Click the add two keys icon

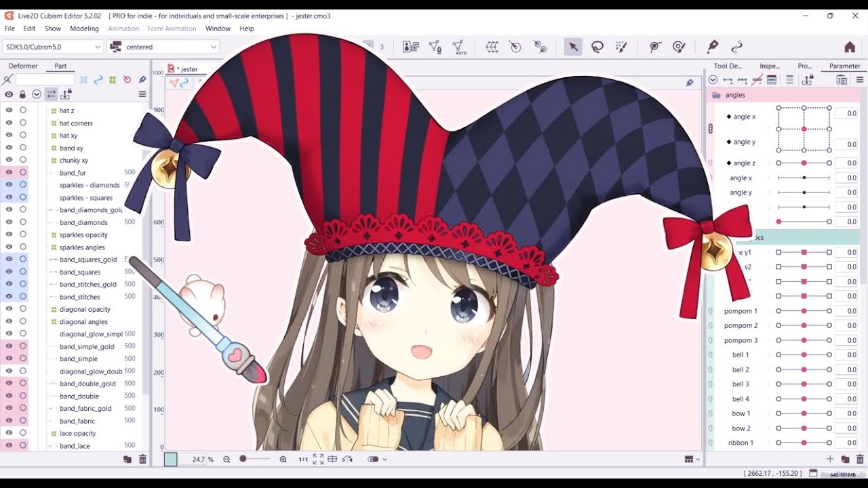(727, 80)
